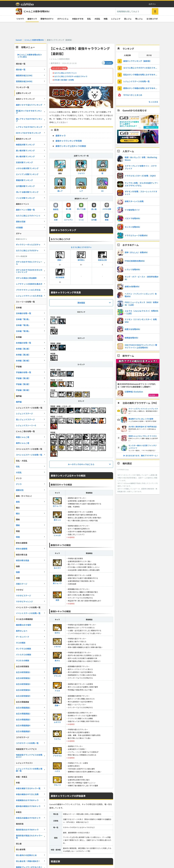Open the 古代種 attribute icon

[x=94, y=216]
